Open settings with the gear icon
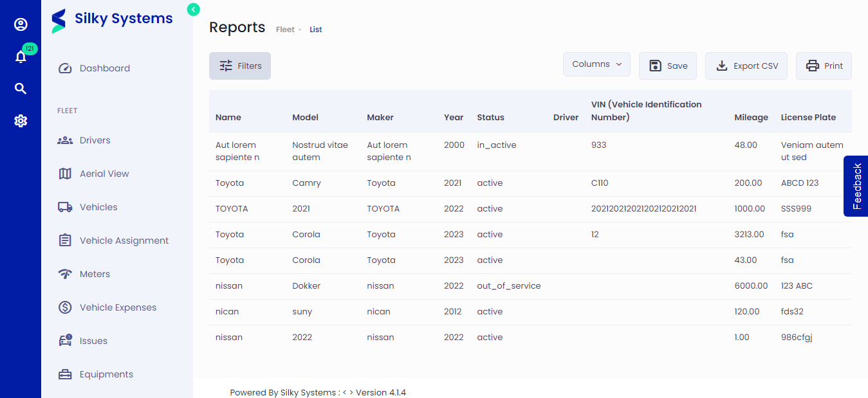Screen dimensions: 868x398 pyautogui.click(x=21, y=120)
